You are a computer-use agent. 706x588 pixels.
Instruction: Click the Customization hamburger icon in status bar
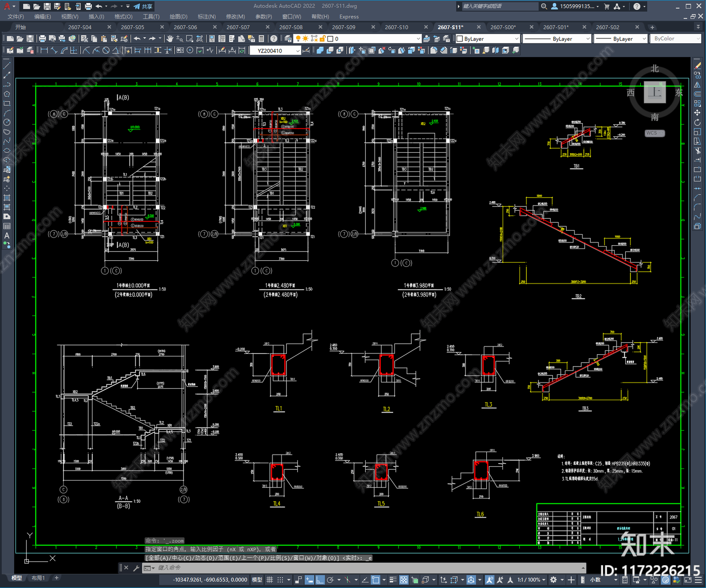(x=698, y=580)
